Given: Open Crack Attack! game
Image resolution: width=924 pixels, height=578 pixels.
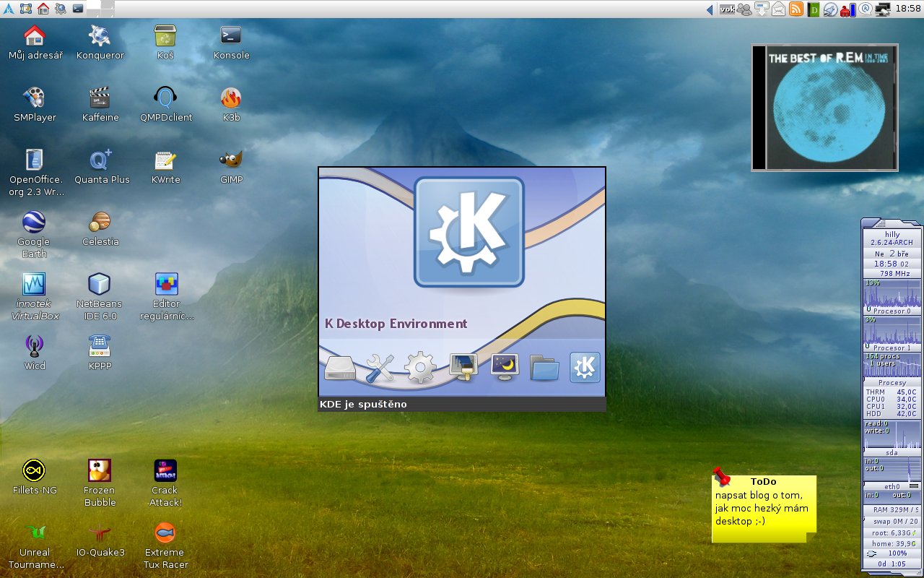Looking at the screenshot, I should [165, 483].
